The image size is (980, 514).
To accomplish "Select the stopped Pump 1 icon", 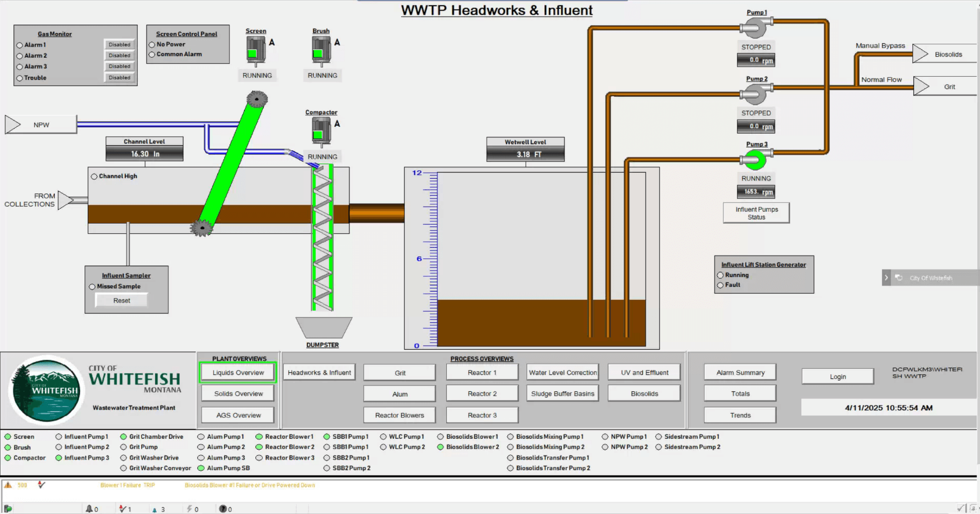I will click(x=755, y=27).
